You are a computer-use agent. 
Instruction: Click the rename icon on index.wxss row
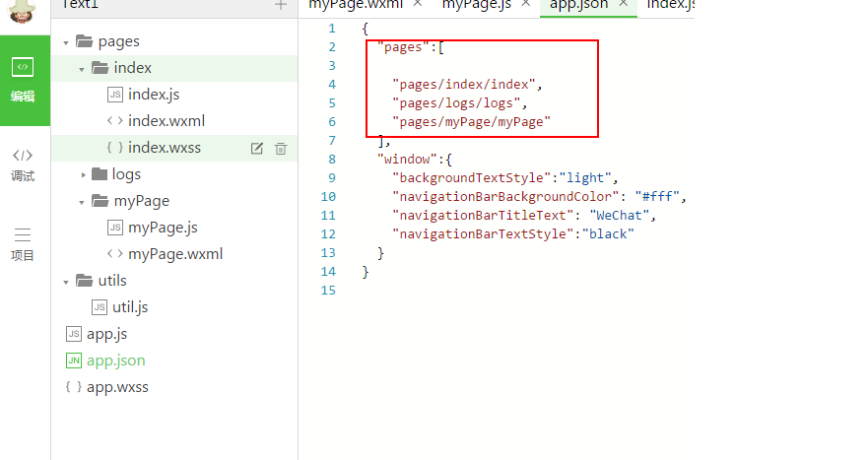pos(257,149)
